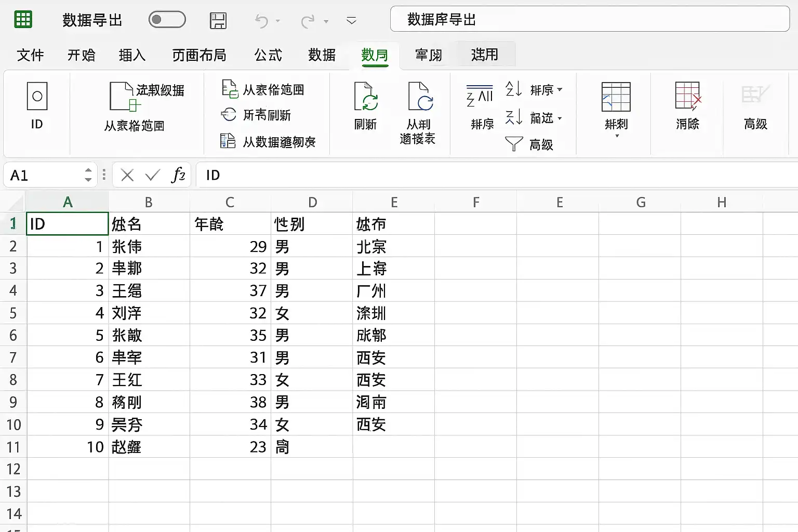Click the save floppy disk icon

click(218, 21)
